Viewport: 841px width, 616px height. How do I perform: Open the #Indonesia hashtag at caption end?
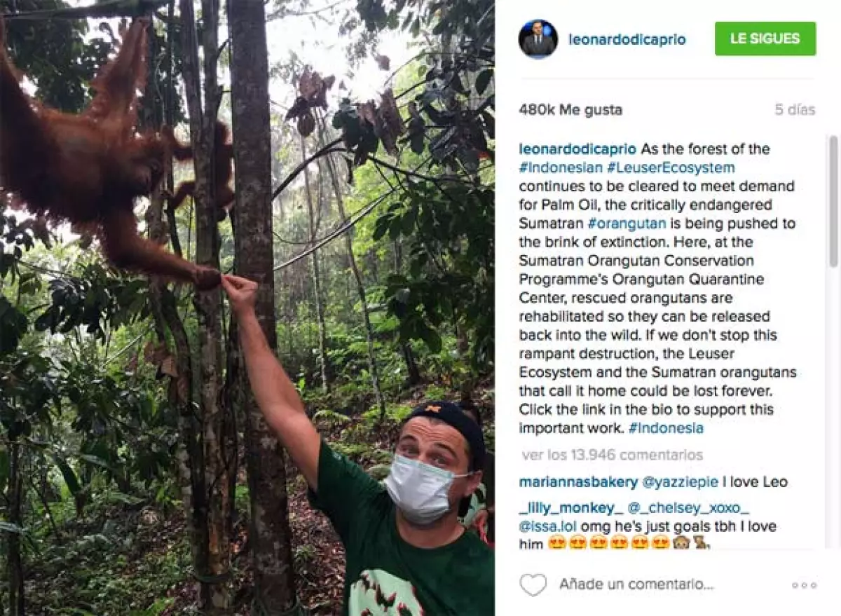(666, 427)
